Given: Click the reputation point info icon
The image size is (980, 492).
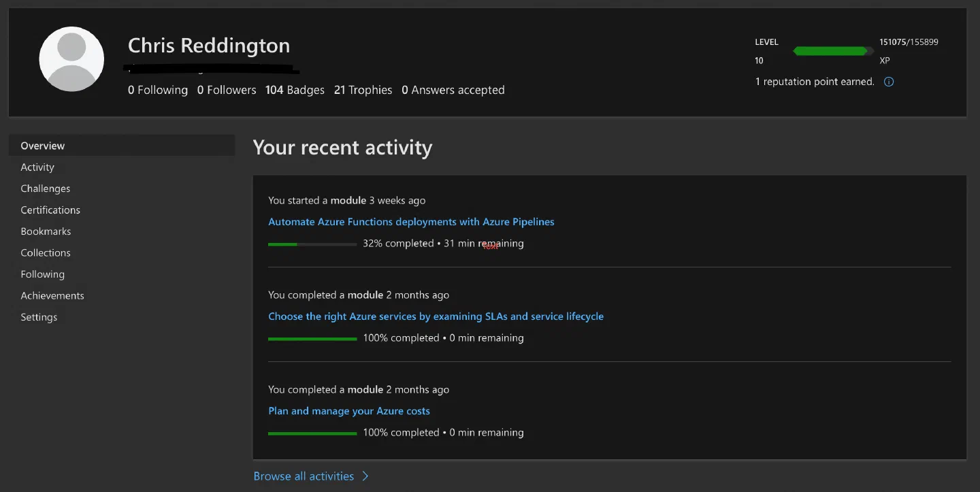Looking at the screenshot, I should pyautogui.click(x=889, y=82).
